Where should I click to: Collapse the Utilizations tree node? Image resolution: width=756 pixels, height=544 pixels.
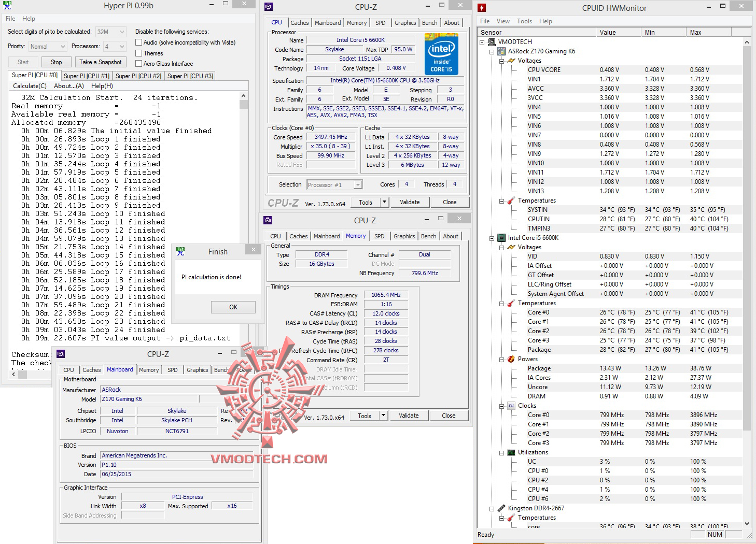[x=501, y=452]
